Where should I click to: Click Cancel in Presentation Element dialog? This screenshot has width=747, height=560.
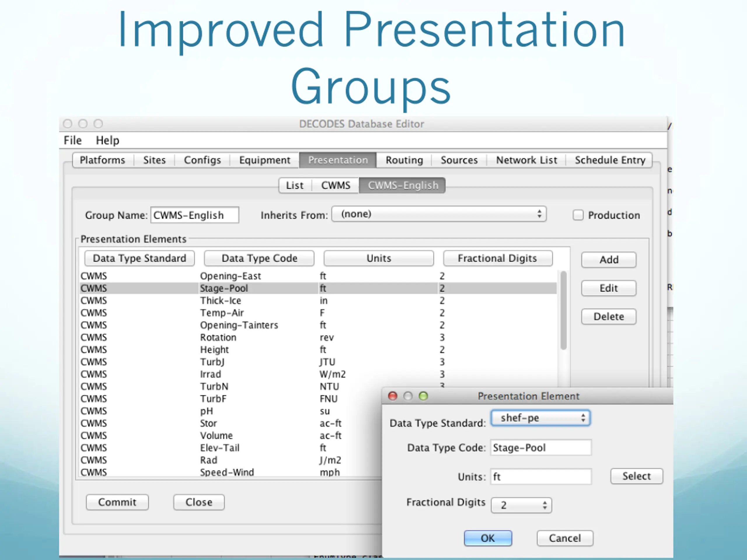(565, 538)
